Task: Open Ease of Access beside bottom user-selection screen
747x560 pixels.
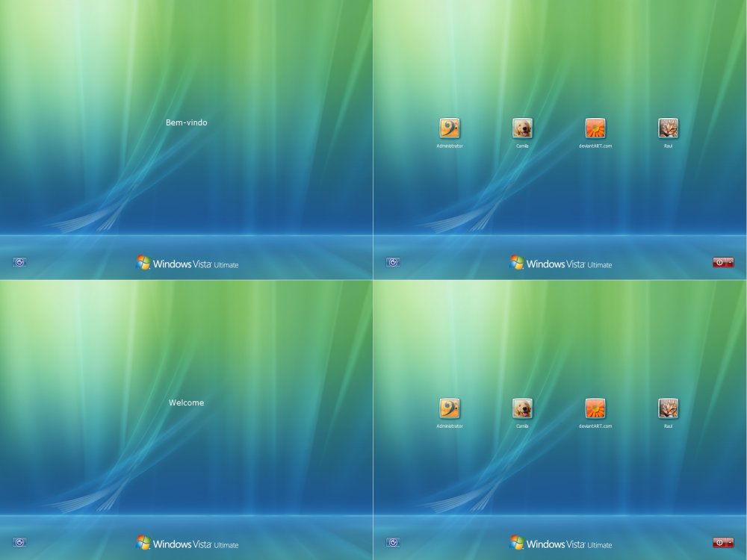Action: click(x=394, y=542)
